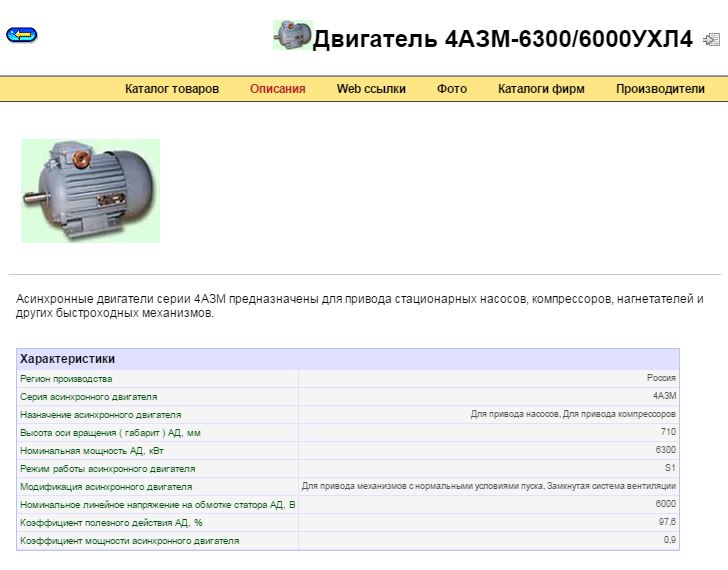The image size is (728, 570).
Task: Click the Серия асинхронного двигателя label
Action: pos(89,397)
